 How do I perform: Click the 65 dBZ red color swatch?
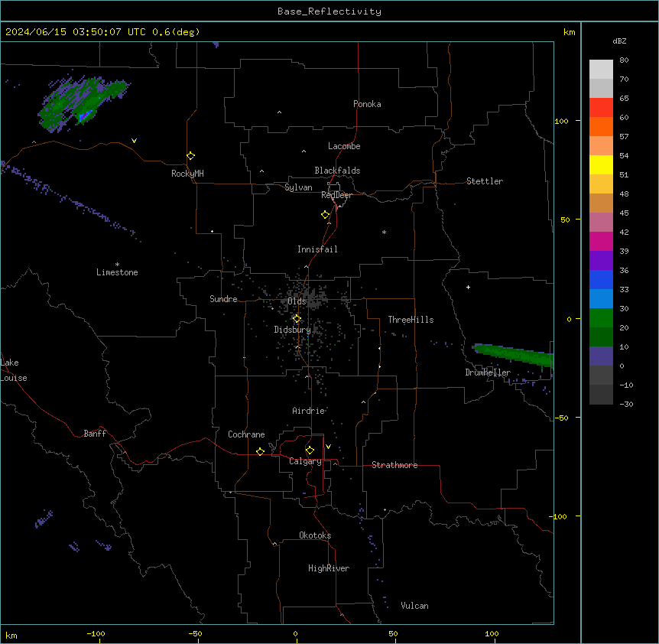[601, 108]
